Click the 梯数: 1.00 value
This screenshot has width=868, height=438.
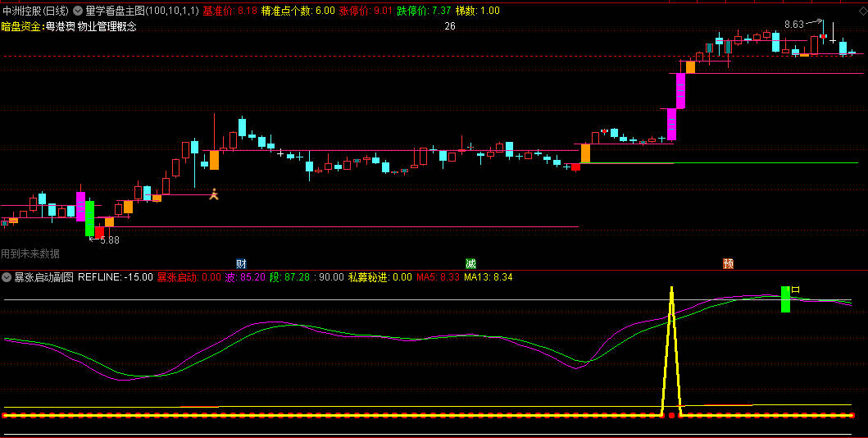tap(477, 10)
